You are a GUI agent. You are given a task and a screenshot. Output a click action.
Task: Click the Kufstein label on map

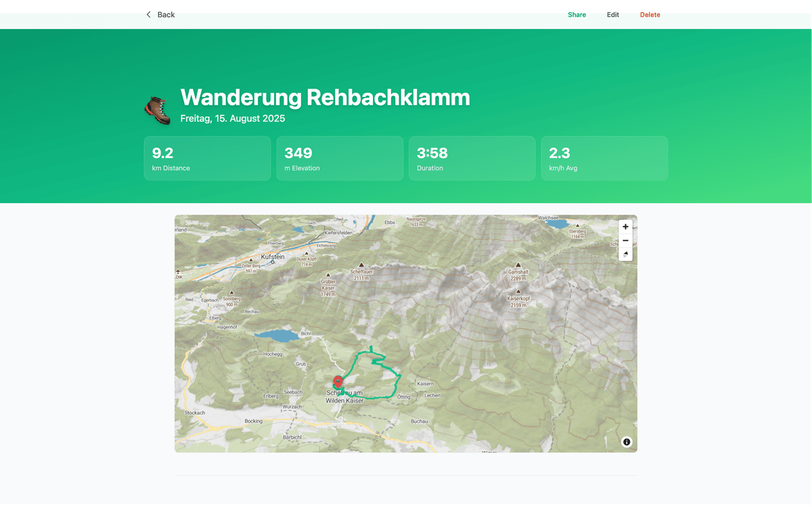pyautogui.click(x=273, y=257)
